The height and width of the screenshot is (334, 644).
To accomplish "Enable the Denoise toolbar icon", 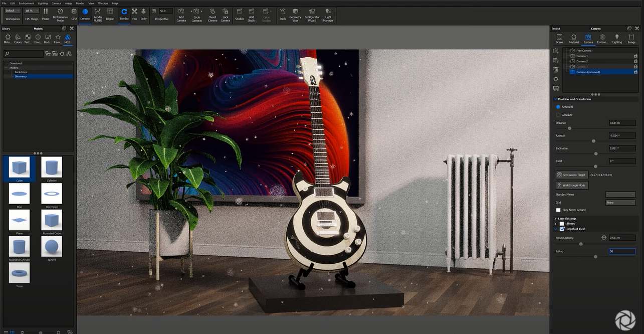I will coord(85,15).
